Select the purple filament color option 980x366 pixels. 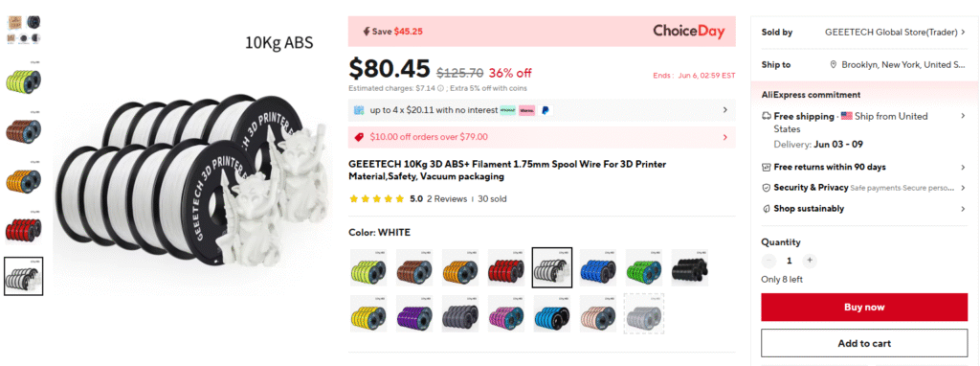tap(413, 312)
